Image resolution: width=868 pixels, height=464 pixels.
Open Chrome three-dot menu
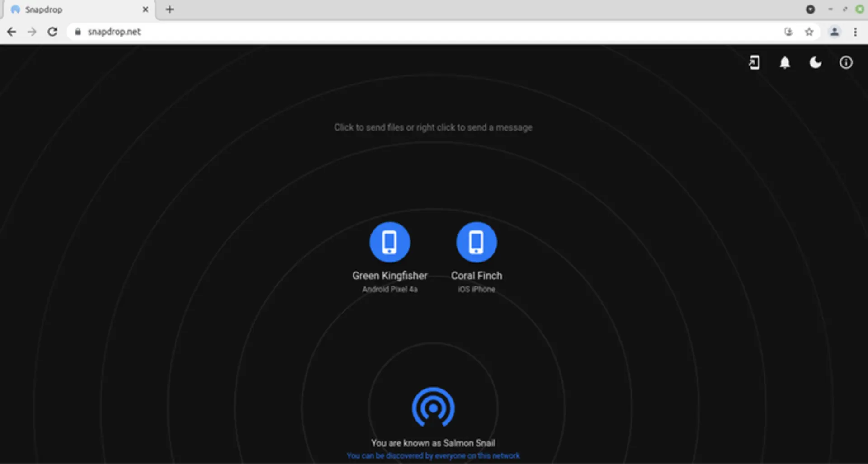click(855, 32)
